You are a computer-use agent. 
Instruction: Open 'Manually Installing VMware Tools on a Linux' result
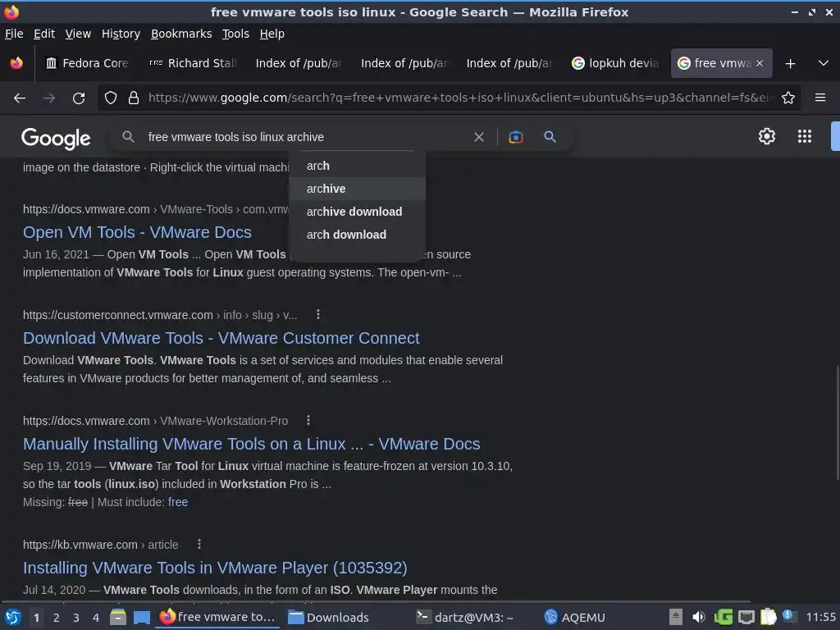click(x=251, y=444)
